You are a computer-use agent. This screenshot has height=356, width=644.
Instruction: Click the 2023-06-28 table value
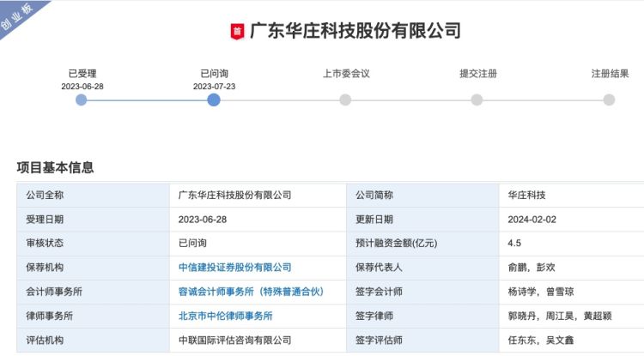pyautogui.click(x=203, y=220)
